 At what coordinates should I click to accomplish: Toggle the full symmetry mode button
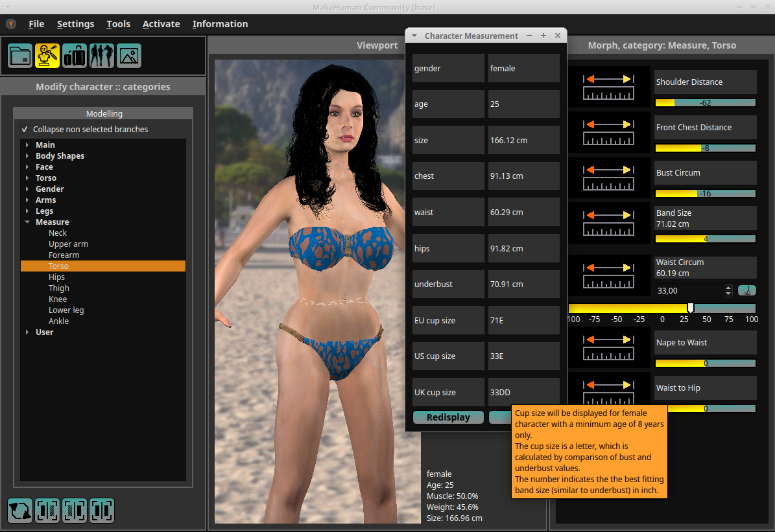pos(102,511)
